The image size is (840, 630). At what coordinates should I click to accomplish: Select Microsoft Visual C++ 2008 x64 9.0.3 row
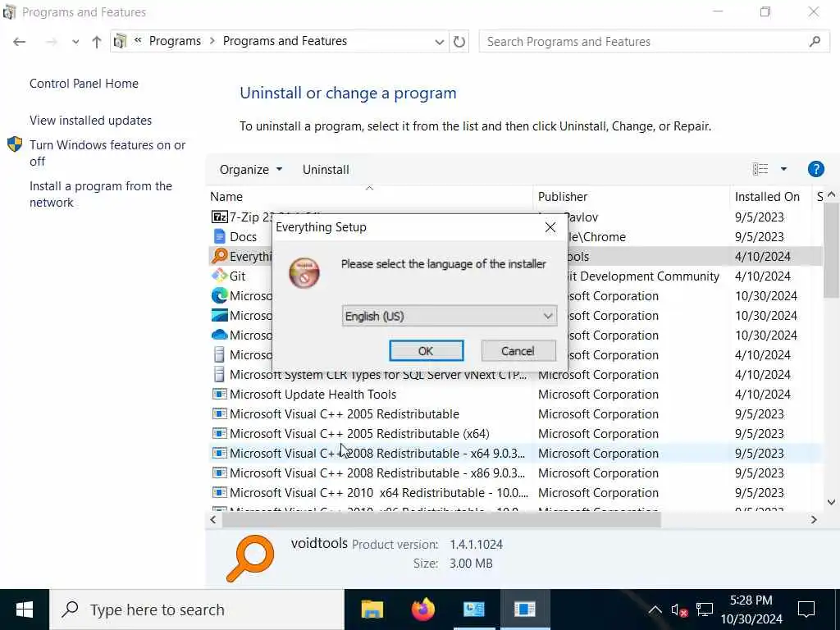(x=514, y=453)
